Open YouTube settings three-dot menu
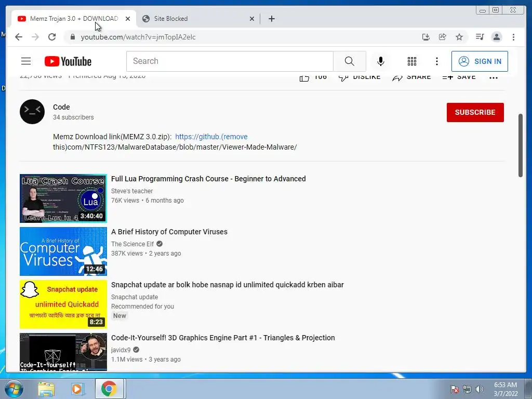532x399 pixels. tap(436, 61)
